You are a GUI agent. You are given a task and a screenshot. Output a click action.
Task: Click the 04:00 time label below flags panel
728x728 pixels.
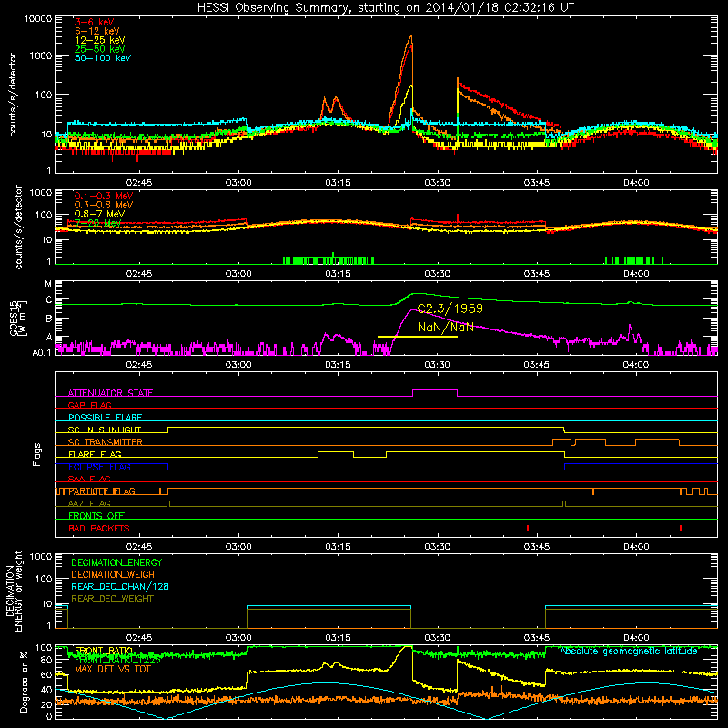(636, 547)
